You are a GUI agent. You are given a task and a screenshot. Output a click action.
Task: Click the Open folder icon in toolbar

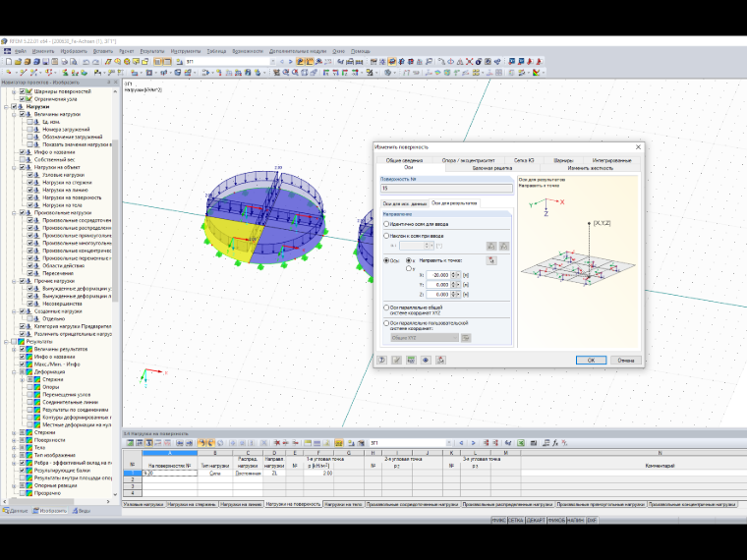[18, 62]
